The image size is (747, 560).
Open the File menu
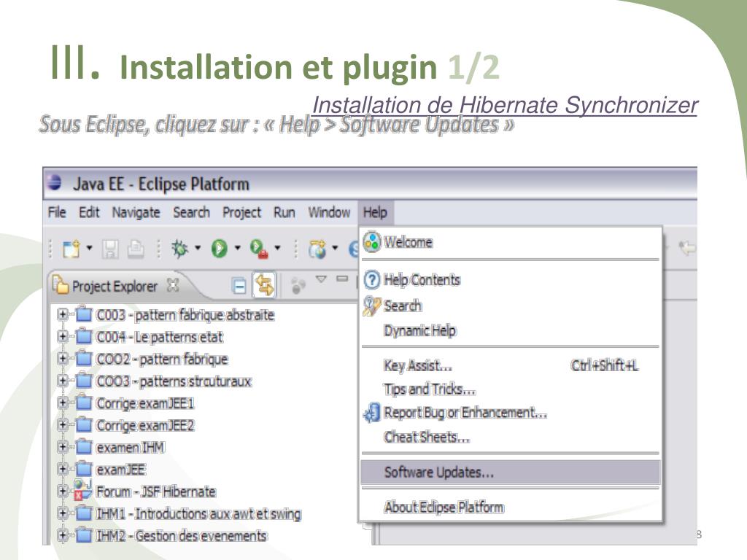point(57,212)
